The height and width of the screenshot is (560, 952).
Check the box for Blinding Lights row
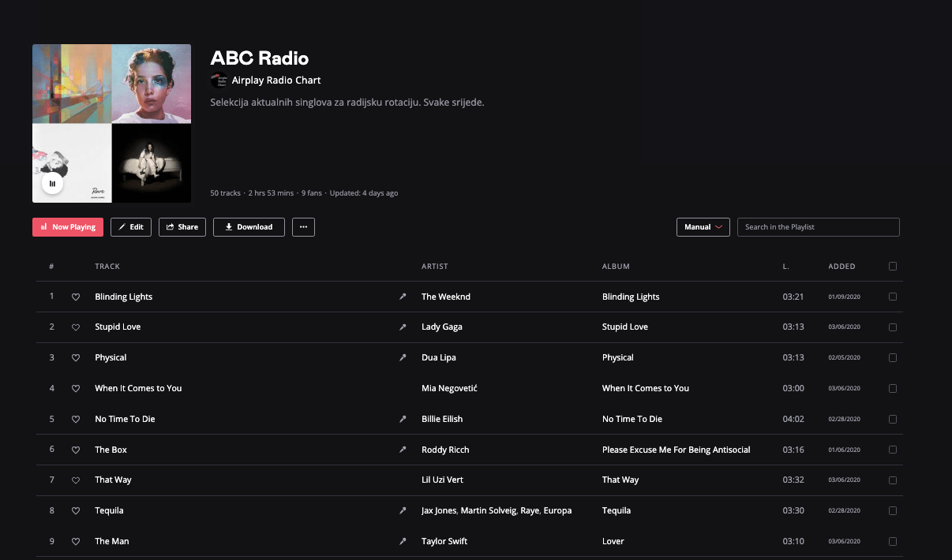click(x=893, y=297)
